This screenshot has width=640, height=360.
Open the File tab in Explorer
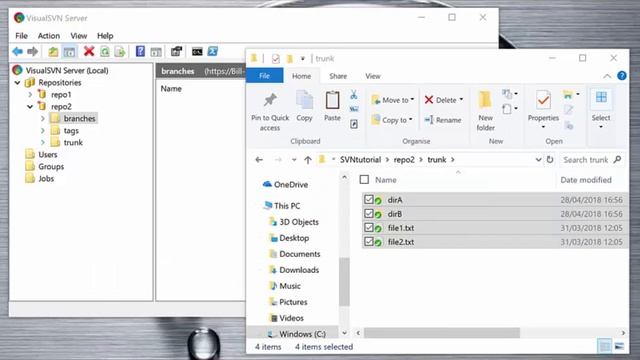point(264,76)
